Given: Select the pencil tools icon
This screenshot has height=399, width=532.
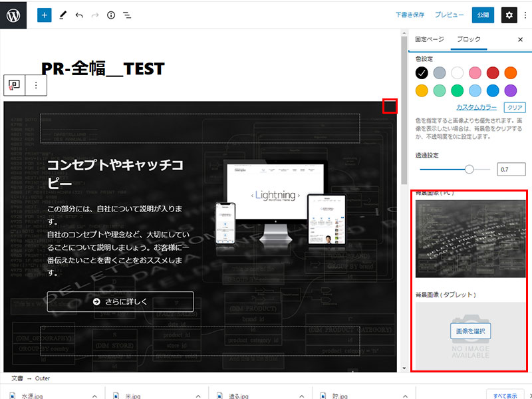Looking at the screenshot, I should [x=63, y=15].
